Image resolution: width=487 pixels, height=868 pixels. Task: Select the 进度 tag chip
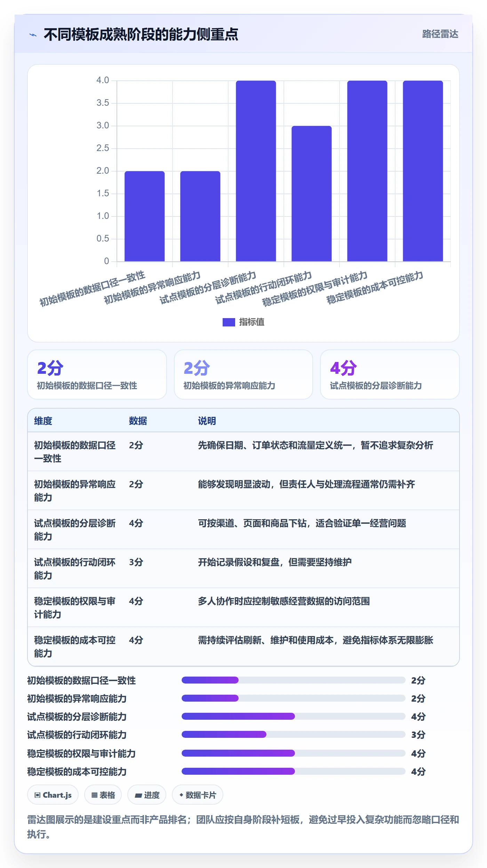point(147,795)
